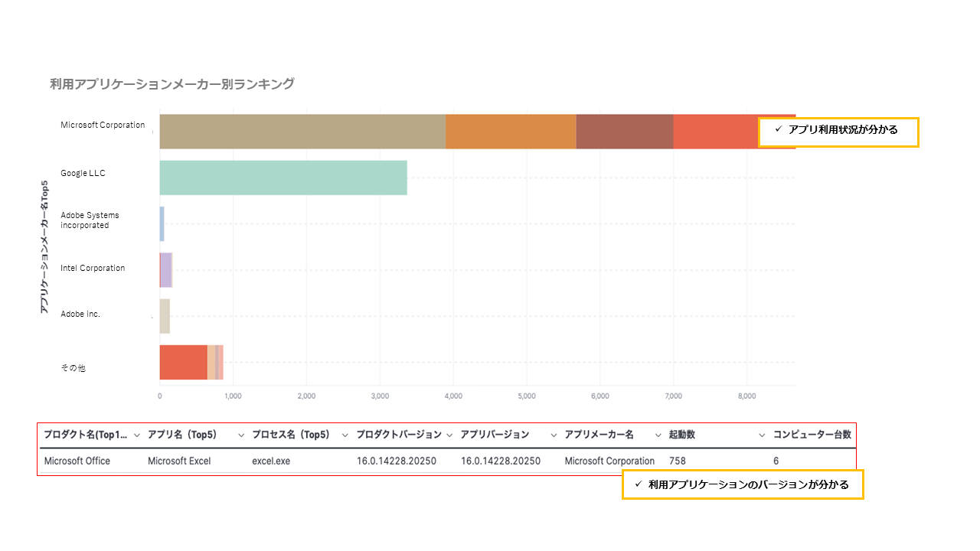The height and width of the screenshot is (551, 980).
Task: Click the red Microsoft Corporation bar segment
Action: click(x=715, y=132)
